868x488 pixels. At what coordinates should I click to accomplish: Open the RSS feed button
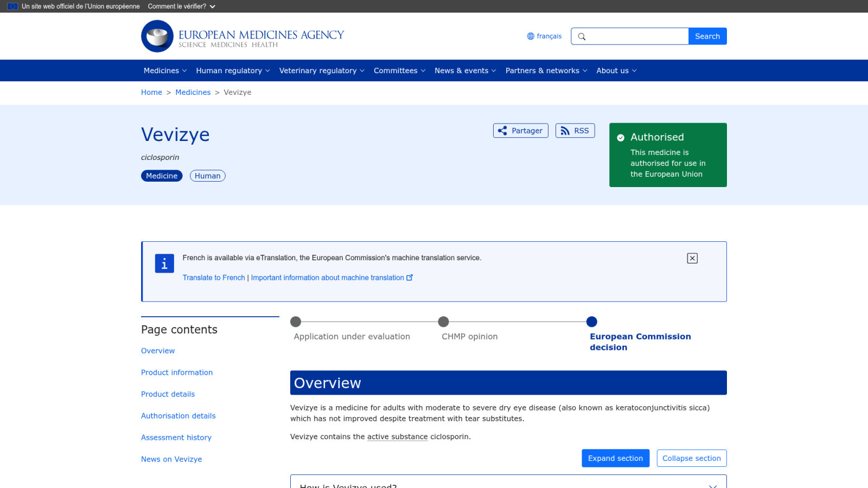point(575,131)
